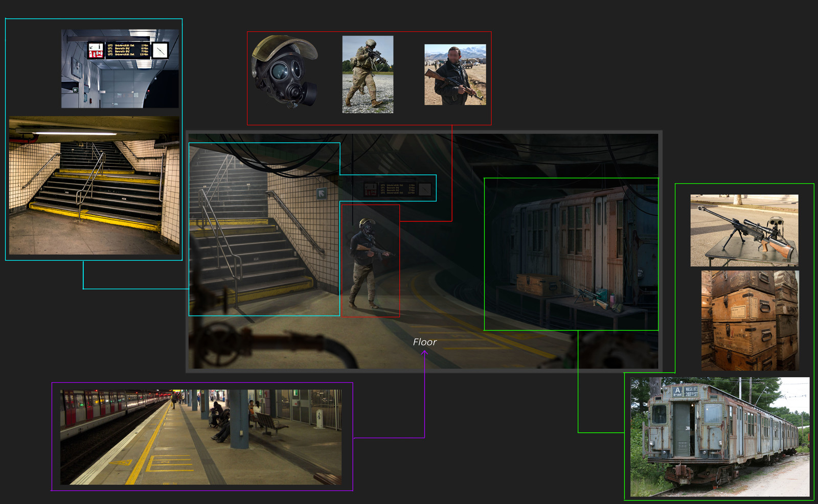Screen dimensions: 818x504
Task: Choose the rusted old subway car photo
Action: coord(720,437)
